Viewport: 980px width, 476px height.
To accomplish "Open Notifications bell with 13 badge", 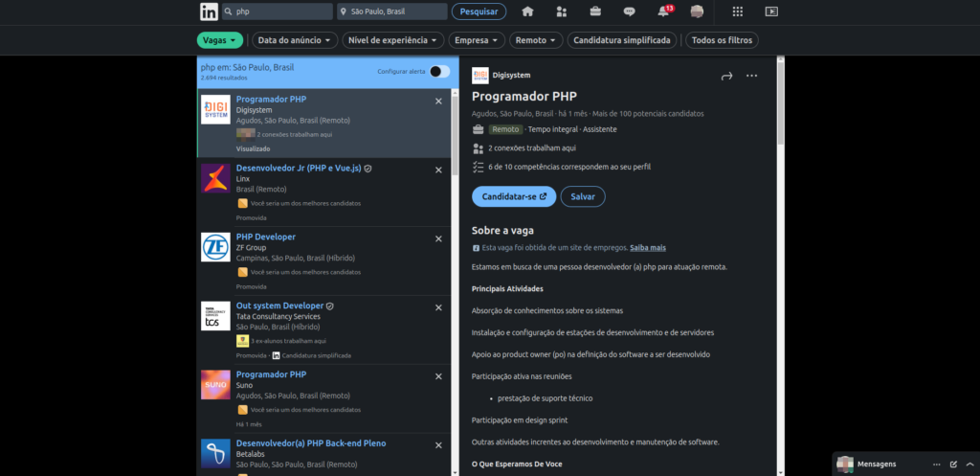I will click(664, 11).
